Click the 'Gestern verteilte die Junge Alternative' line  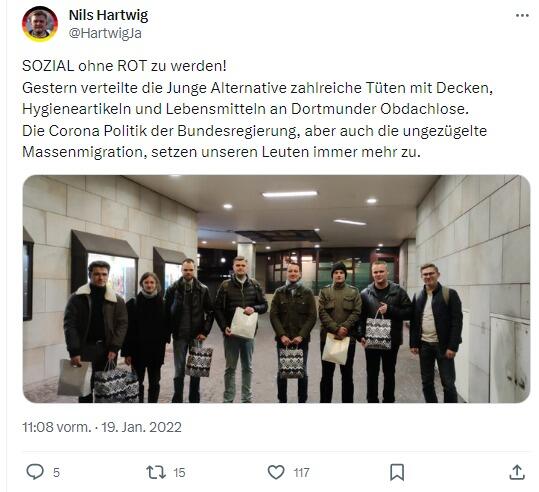[257, 88]
